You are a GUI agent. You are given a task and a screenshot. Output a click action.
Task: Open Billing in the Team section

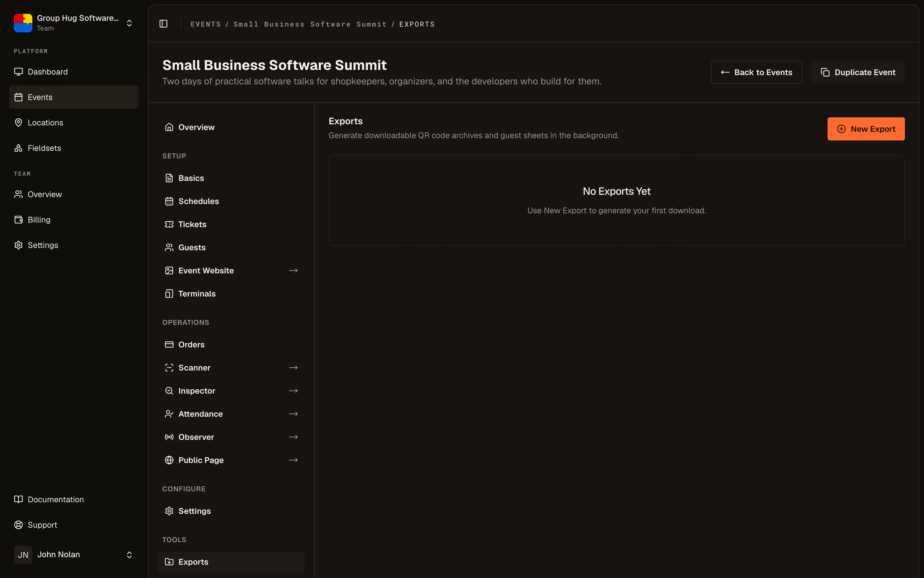click(74, 219)
